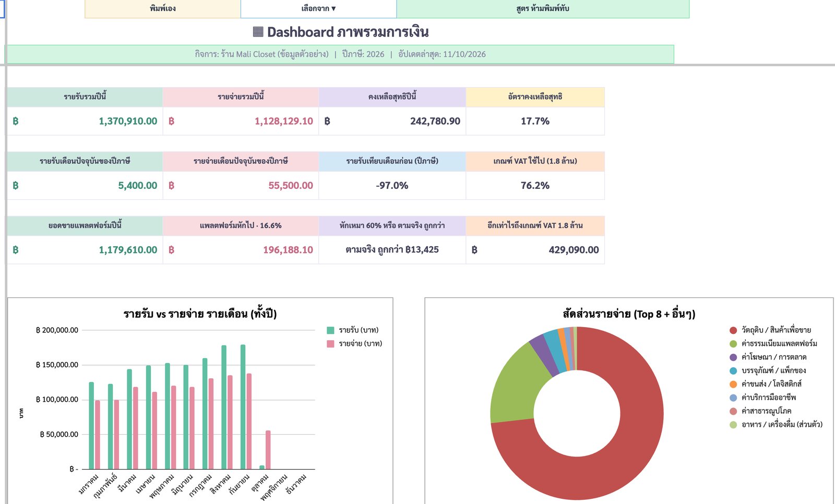Open the เลือกจาก ▼ dropdown cell
835x504 pixels.
tap(318, 9)
